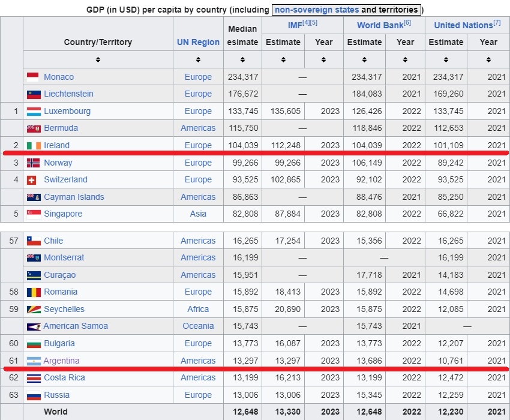Open the IMF header link
The image size is (510, 420).
click(295, 25)
